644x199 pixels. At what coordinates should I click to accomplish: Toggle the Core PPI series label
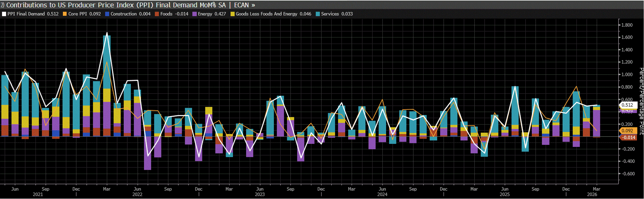pos(77,14)
